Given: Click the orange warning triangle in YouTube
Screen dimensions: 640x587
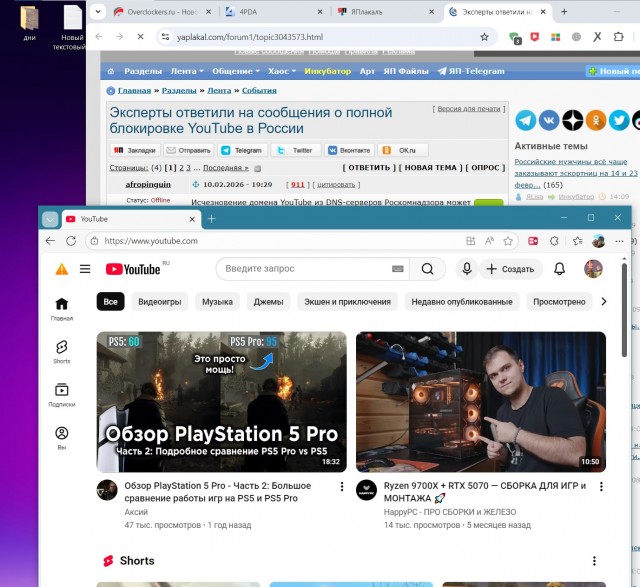Looking at the screenshot, I should pyautogui.click(x=62, y=269).
